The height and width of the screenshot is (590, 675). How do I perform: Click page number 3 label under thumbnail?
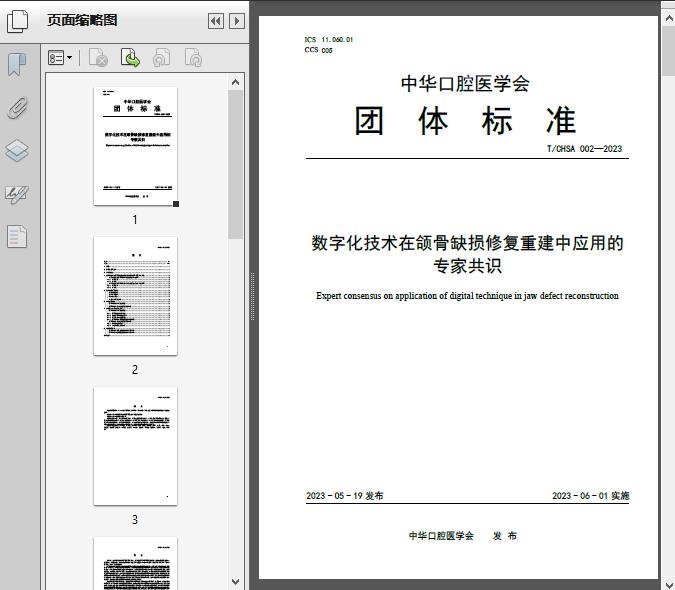[135, 520]
